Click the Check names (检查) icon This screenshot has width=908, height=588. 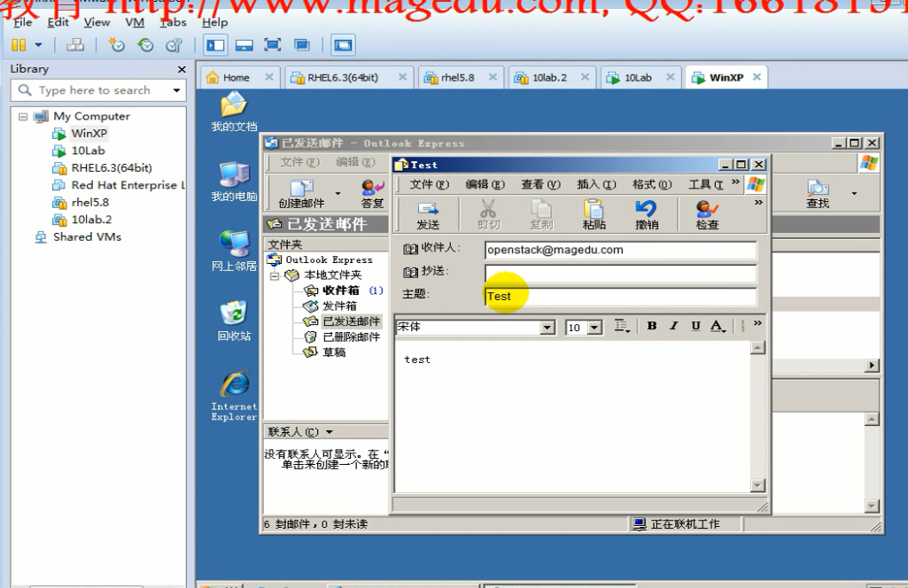point(707,214)
